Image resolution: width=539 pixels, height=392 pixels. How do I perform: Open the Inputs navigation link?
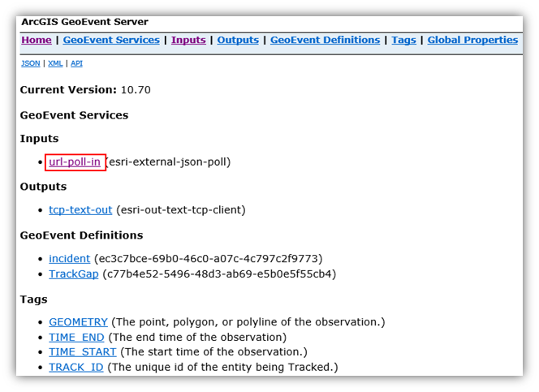188,40
